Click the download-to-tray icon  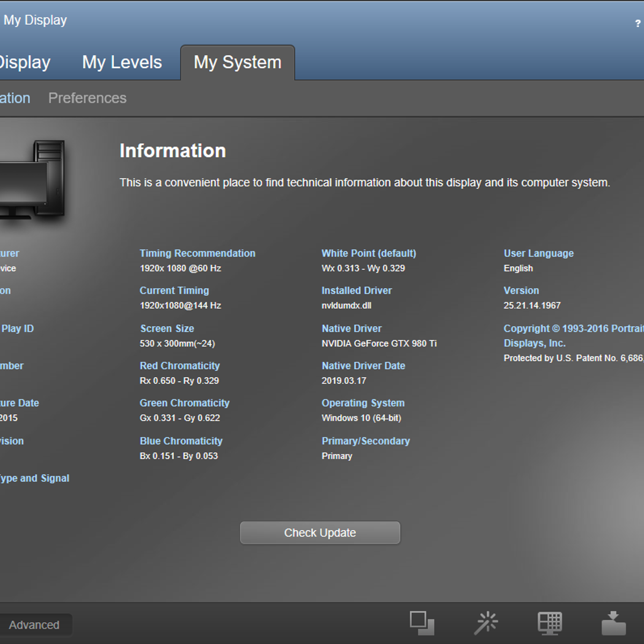[x=613, y=623]
